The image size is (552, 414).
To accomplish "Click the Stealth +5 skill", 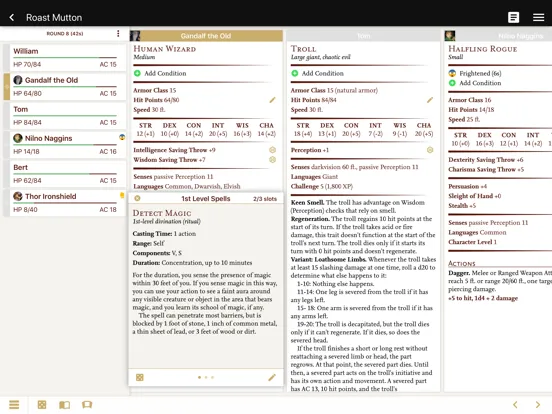I will 462,206.
